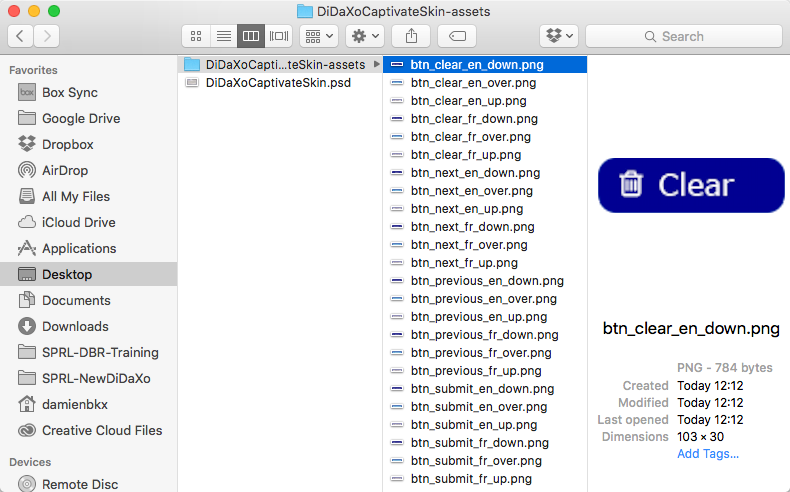Go back using the back arrow
790x492 pixels.
21,36
